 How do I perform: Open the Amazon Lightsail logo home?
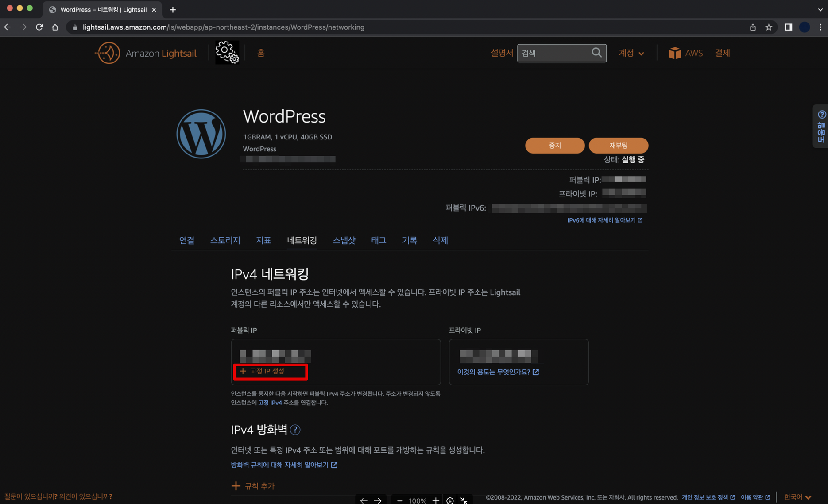tap(146, 53)
